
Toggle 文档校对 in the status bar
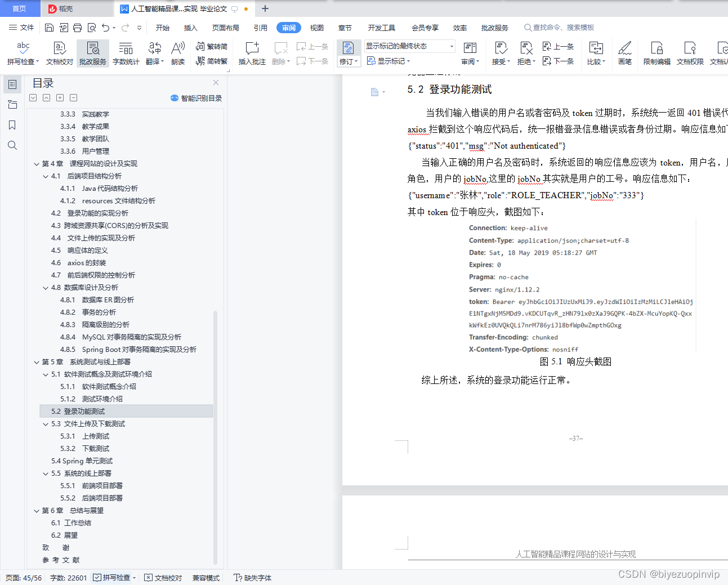163,578
